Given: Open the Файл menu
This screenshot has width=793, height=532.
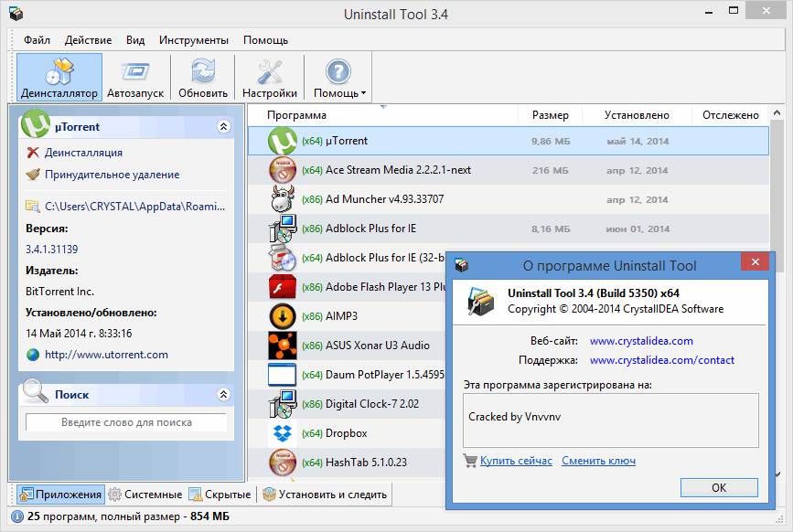Looking at the screenshot, I should tap(37, 40).
